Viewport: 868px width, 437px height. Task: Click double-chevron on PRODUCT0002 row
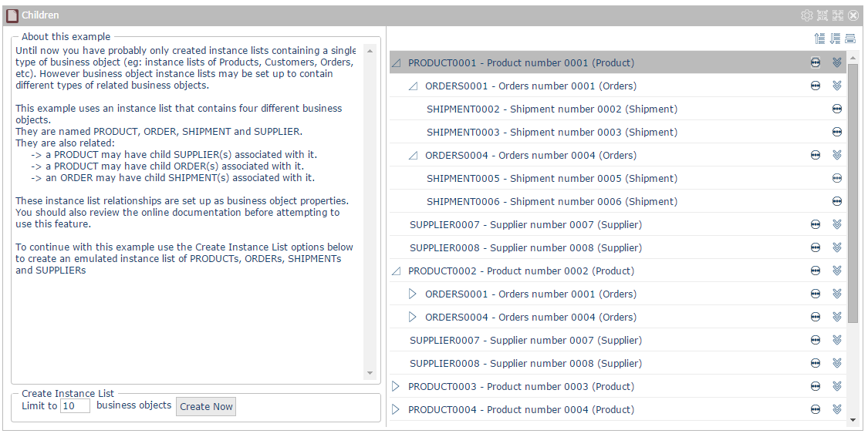pos(837,271)
